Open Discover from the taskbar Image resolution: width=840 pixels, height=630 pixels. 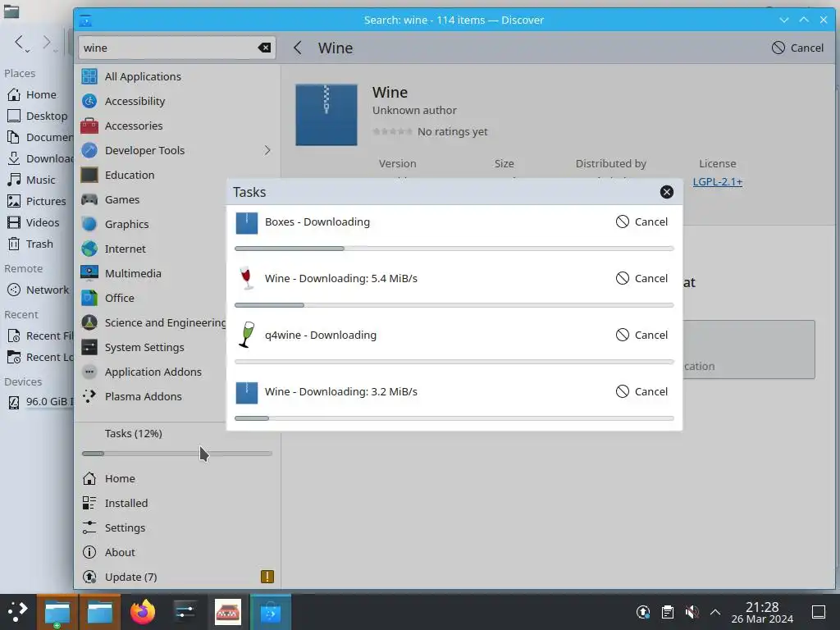coord(271,612)
